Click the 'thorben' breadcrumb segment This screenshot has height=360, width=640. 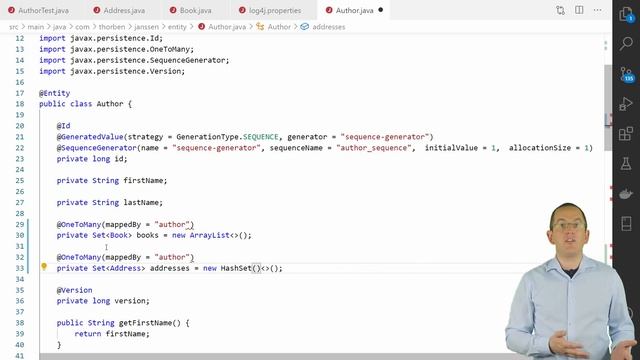tap(112, 27)
